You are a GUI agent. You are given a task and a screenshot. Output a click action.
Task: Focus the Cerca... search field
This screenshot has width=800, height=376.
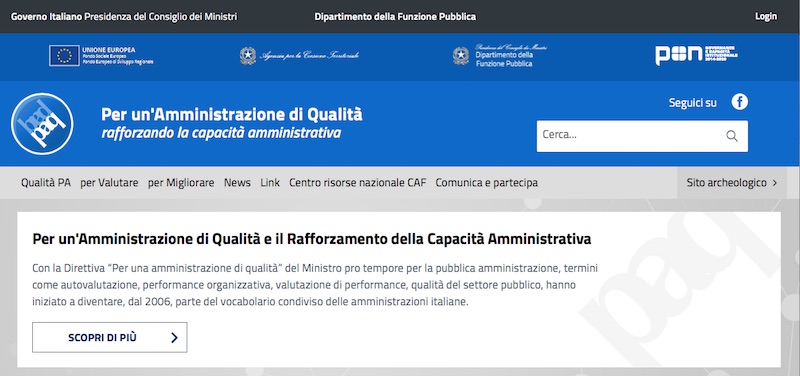pos(642,136)
